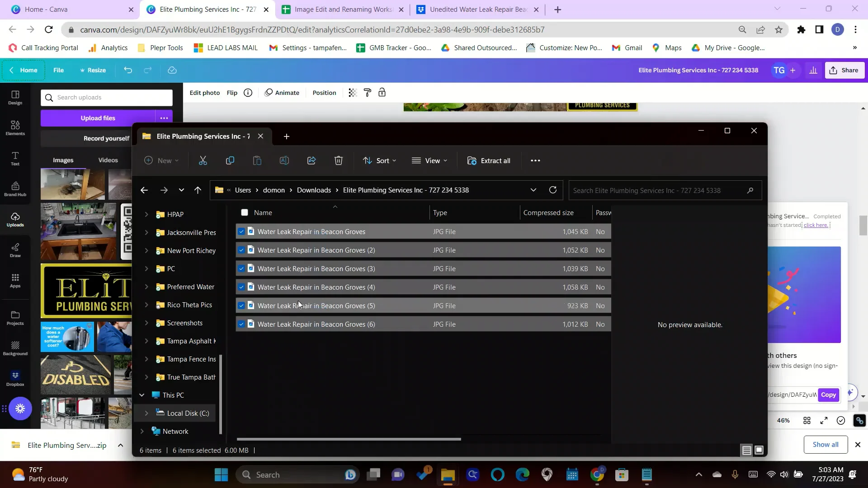Uncheck Water Leak Repair in Beacon Groves (6)
The image size is (868, 488).
pos(241,324)
